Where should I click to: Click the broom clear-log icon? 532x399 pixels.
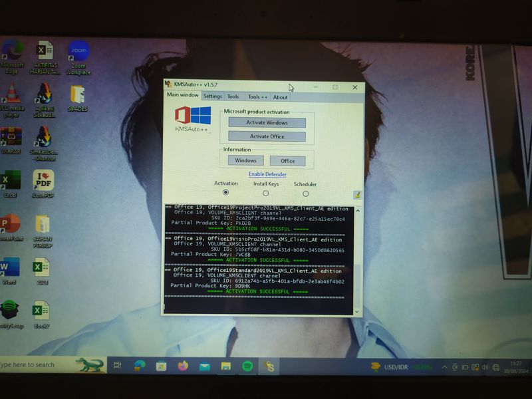[358, 195]
